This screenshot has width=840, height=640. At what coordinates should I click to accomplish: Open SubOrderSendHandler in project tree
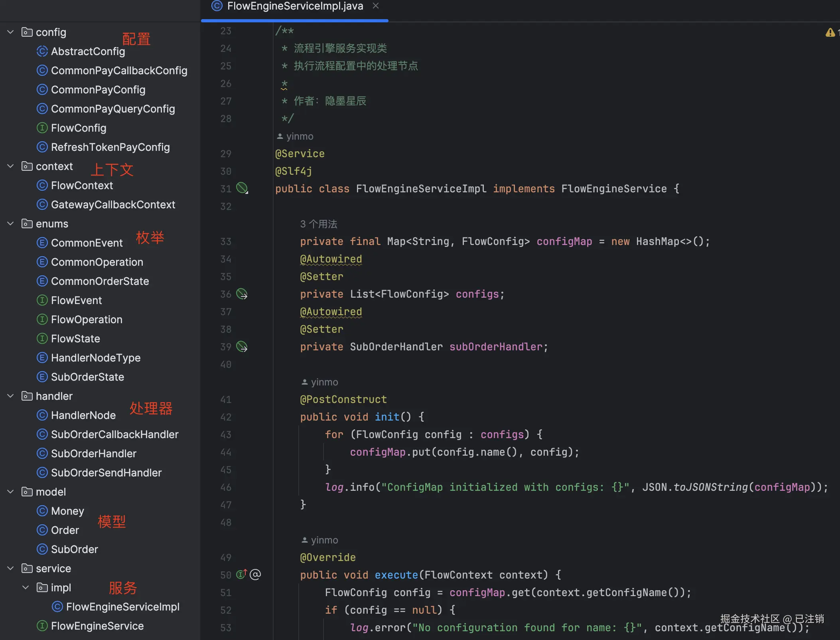coord(106,473)
